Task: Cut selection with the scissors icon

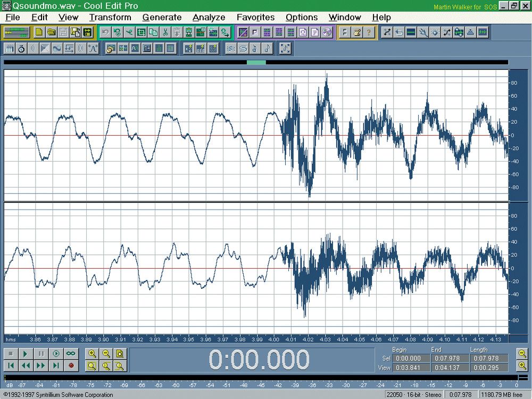Action: [165, 32]
